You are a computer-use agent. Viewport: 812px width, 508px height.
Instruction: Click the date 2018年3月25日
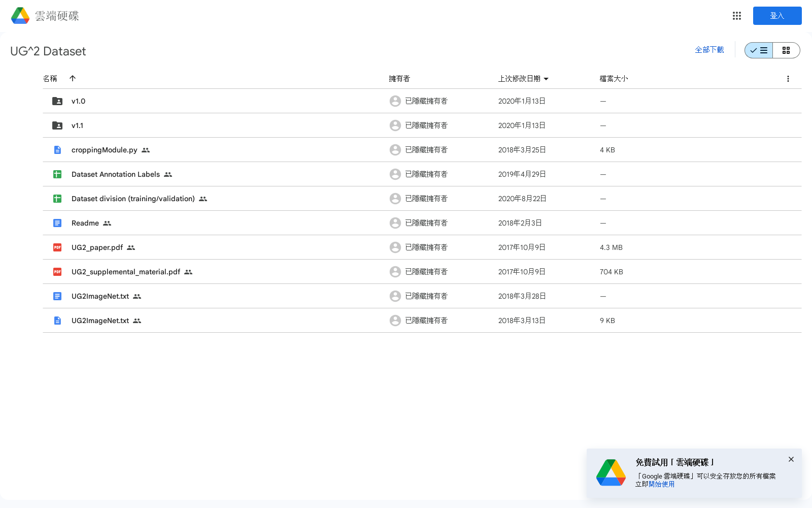coord(522,150)
